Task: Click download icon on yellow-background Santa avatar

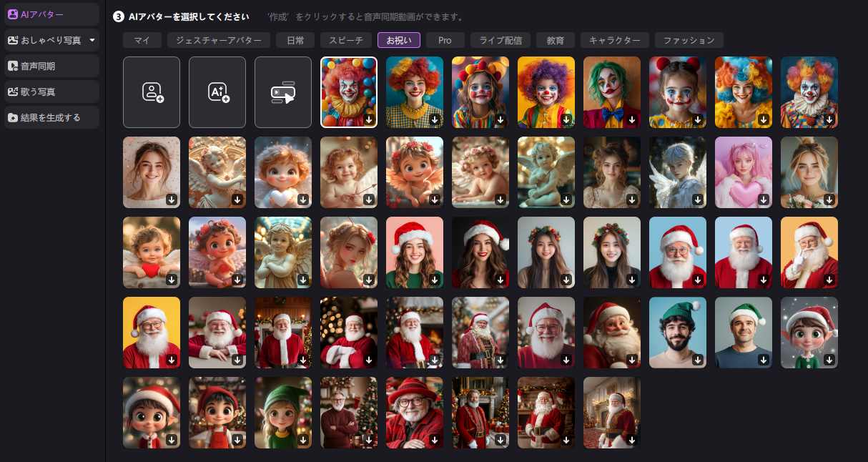Action: [172, 360]
